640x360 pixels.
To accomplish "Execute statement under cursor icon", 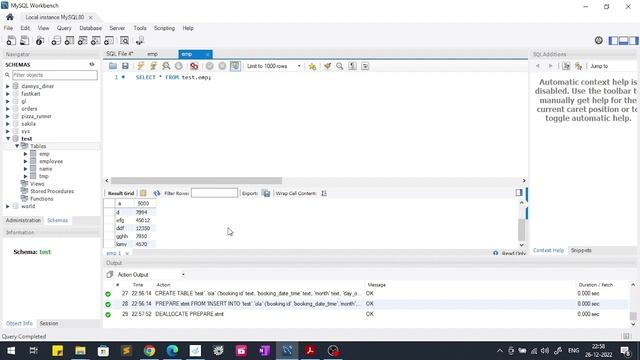I will click(153, 66).
